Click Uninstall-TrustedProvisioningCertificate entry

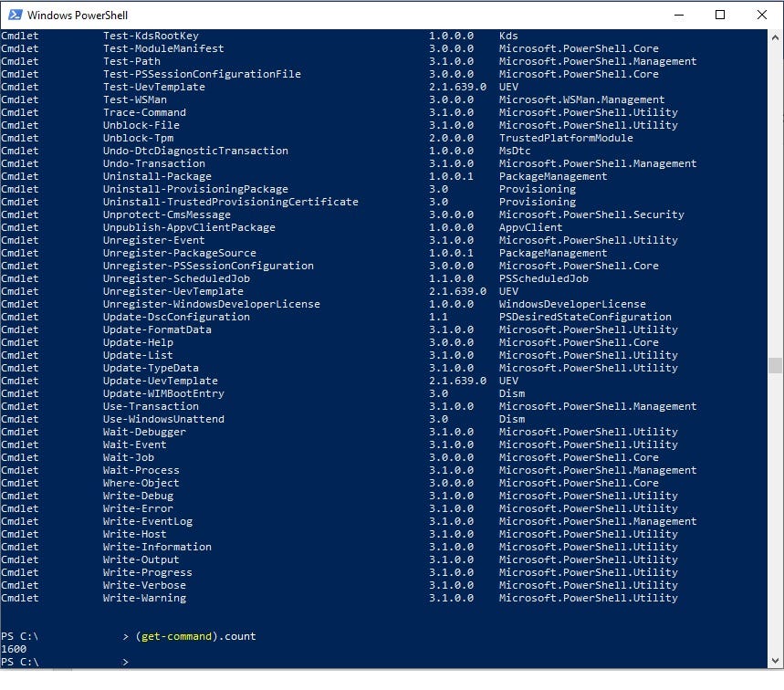point(231,202)
